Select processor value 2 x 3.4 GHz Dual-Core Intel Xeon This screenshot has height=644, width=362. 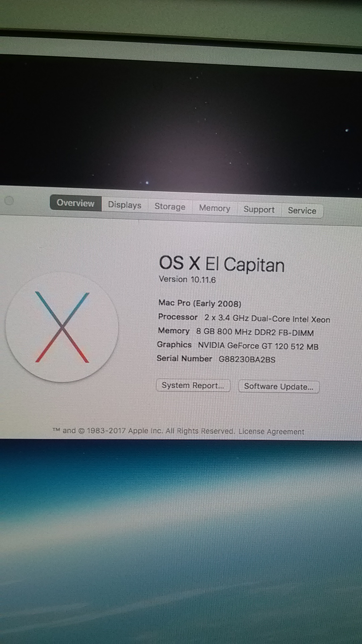pyautogui.click(x=267, y=319)
